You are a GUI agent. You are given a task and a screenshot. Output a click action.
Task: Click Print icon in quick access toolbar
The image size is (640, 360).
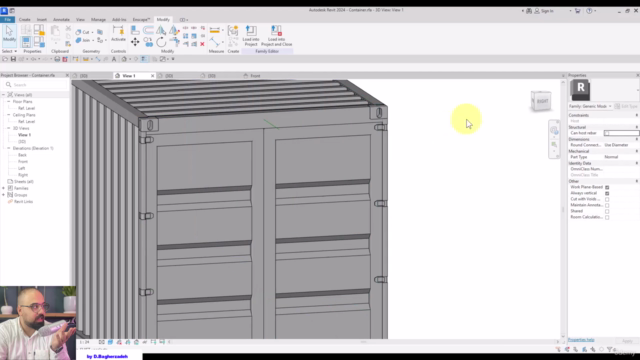point(57,59)
